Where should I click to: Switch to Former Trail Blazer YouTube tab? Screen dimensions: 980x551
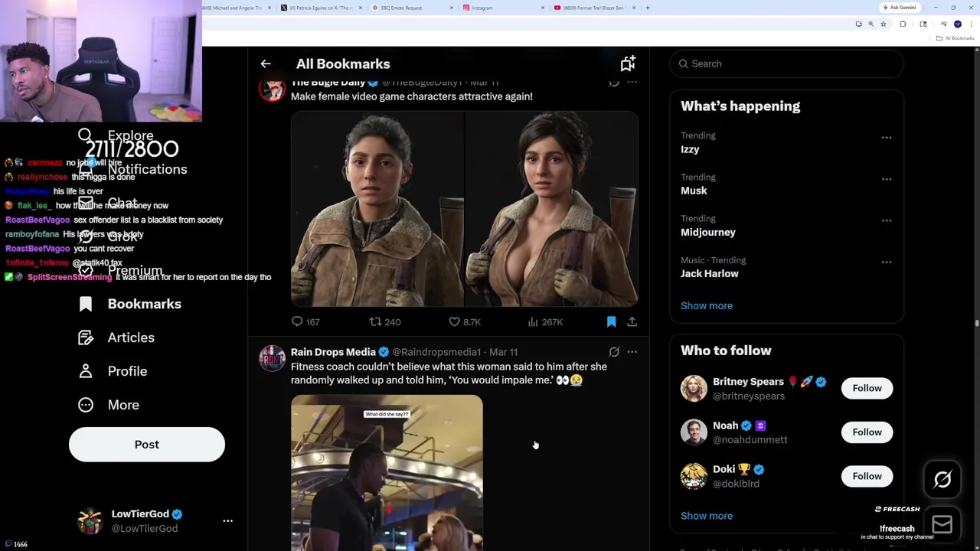593,8
